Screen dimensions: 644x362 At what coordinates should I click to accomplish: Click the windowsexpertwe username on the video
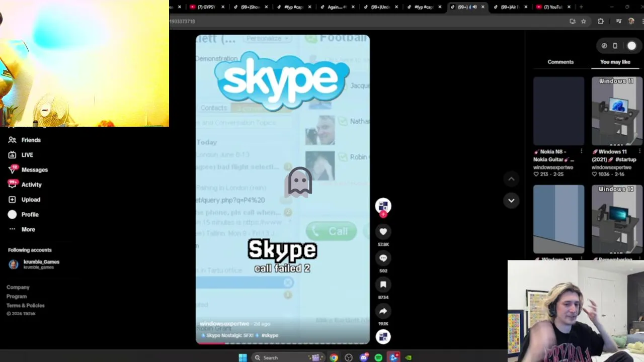click(x=224, y=324)
